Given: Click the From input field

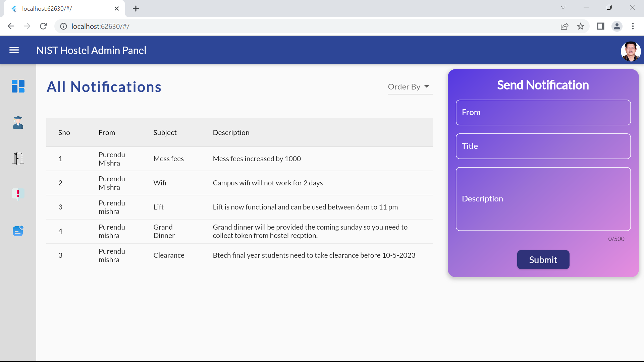Looking at the screenshot, I should tap(543, 112).
